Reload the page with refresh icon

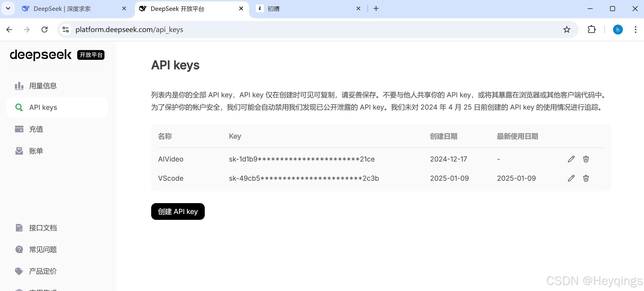tap(44, 30)
